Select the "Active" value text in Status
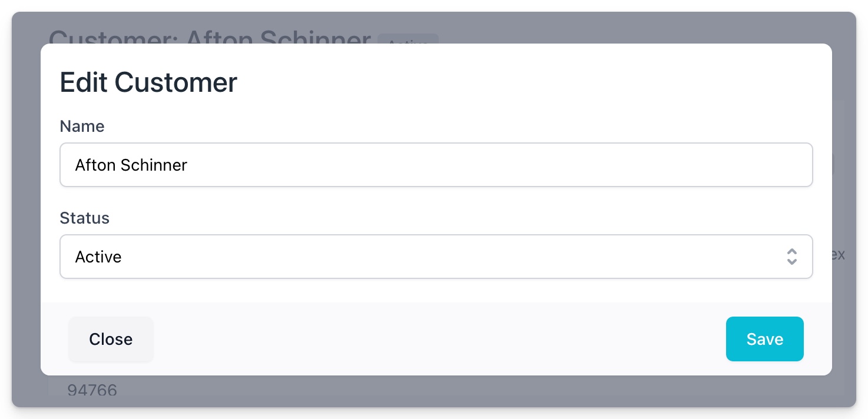This screenshot has width=868, height=419. 98,257
